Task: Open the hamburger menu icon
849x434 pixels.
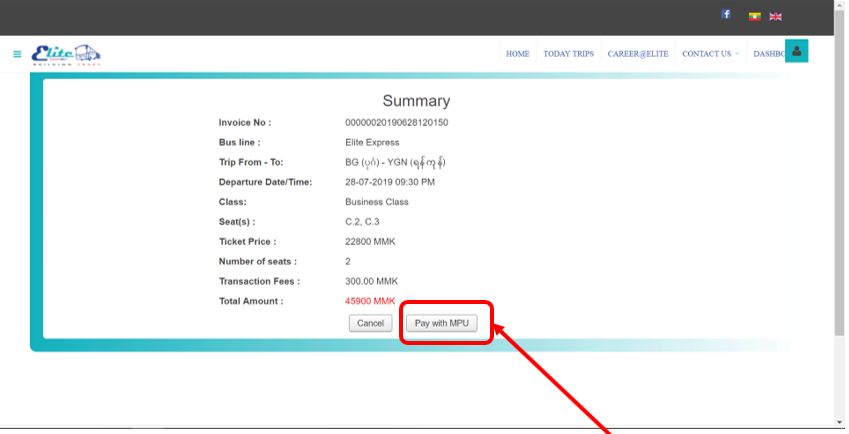Action: pyautogui.click(x=17, y=54)
